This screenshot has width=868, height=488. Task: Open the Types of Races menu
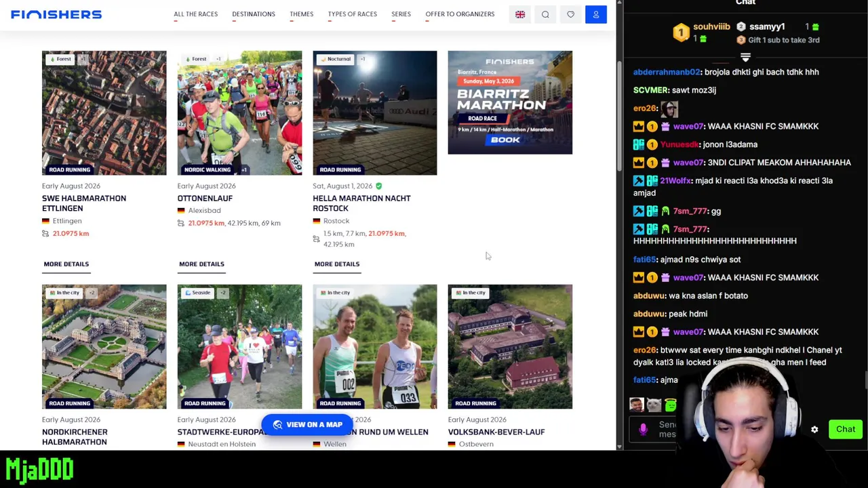point(352,14)
